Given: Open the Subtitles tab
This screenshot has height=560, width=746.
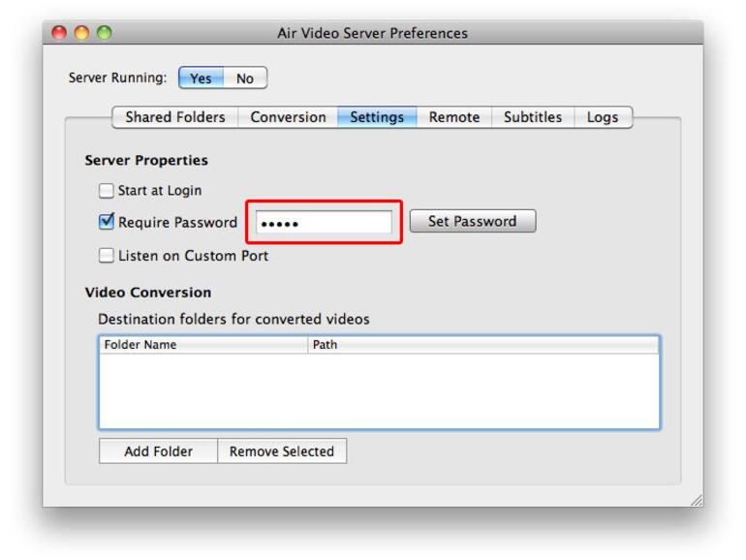Looking at the screenshot, I should (x=533, y=117).
